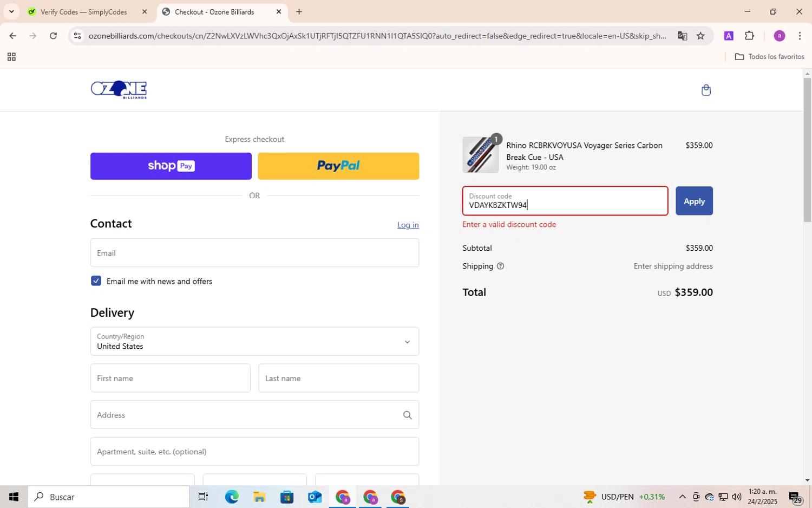This screenshot has width=812, height=508.
Task: Click the browser address bar URL
Action: [x=377, y=36]
